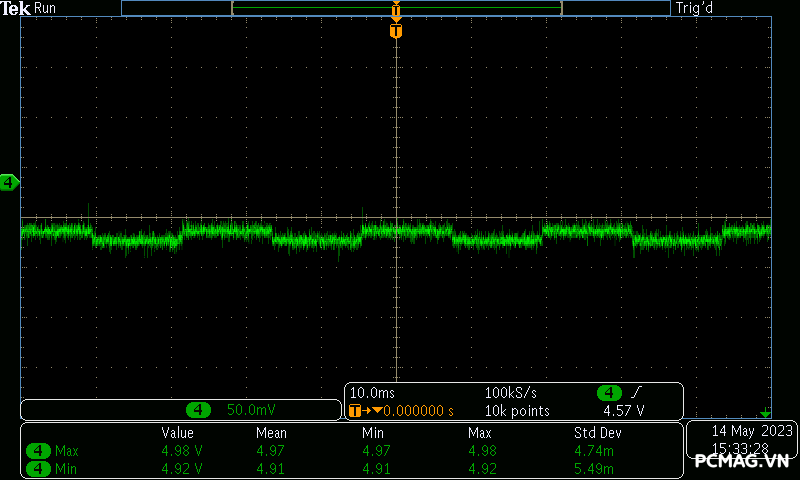Click the channel 4 badge on Max row
Image resolution: width=800 pixels, height=480 pixels.
pyautogui.click(x=38, y=451)
